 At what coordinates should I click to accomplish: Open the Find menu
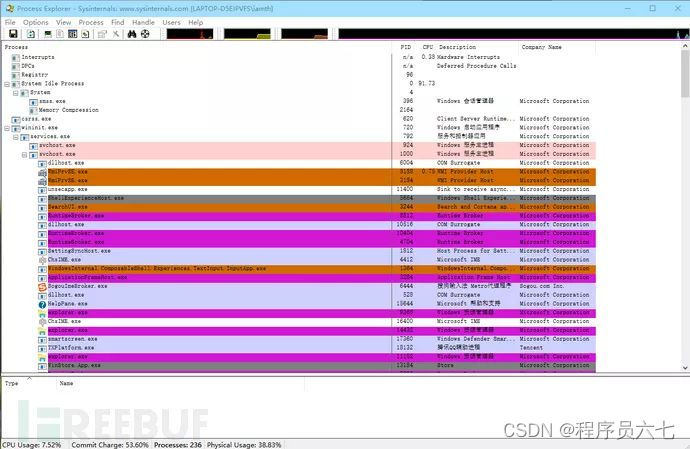coord(117,22)
